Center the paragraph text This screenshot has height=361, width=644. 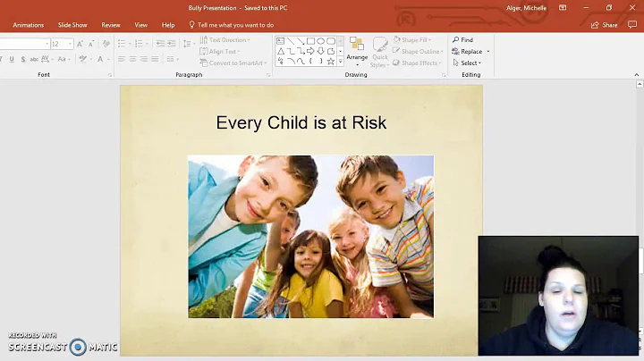click(132, 59)
